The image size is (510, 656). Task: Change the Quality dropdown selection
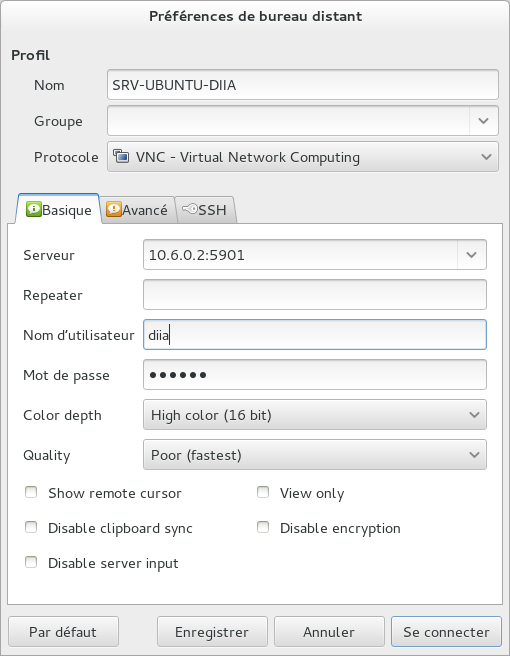[x=315, y=455]
